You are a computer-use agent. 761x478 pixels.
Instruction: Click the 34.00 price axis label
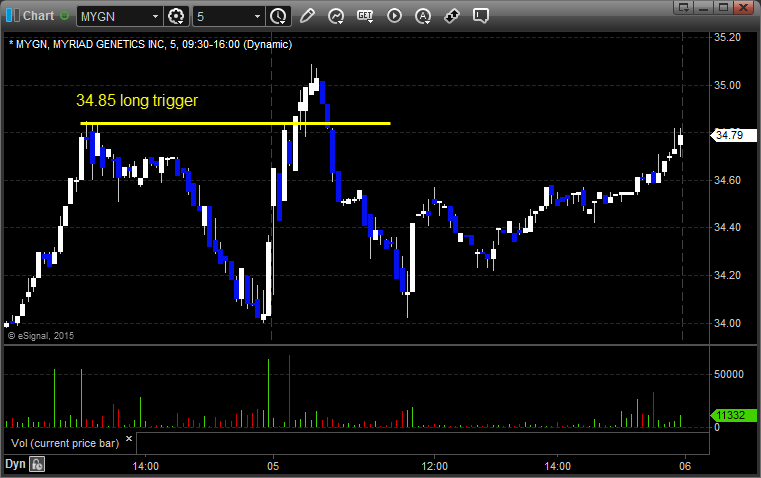(x=728, y=323)
